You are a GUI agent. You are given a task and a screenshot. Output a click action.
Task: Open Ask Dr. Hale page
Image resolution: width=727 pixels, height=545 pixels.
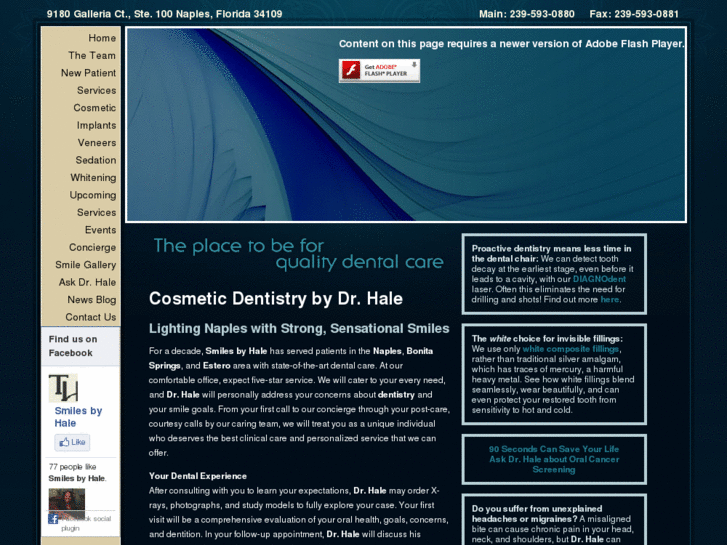[x=87, y=282]
